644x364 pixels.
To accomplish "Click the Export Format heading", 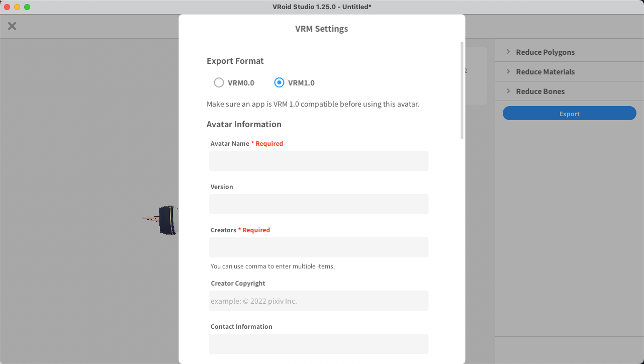I will point(235,61).
